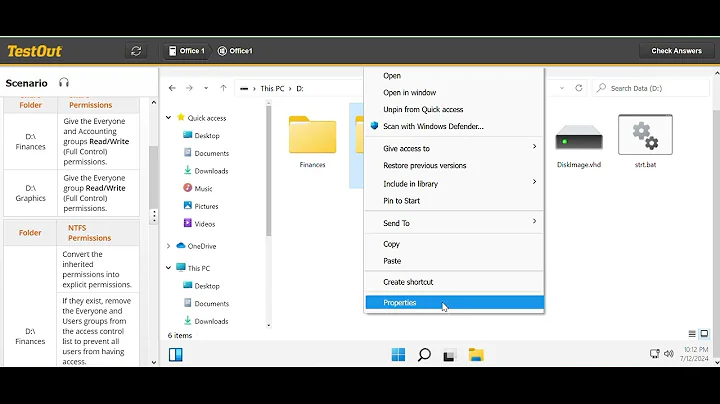720x404 pixels.
Task: Select OneDrive in navigation pane
Action: [196, 246]
